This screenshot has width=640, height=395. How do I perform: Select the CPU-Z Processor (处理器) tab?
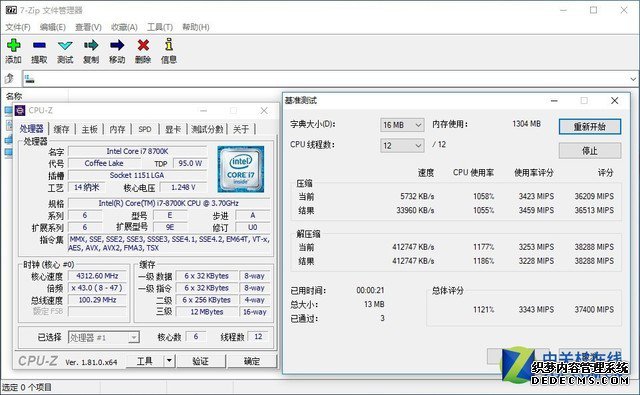click(x=32, y=129)
